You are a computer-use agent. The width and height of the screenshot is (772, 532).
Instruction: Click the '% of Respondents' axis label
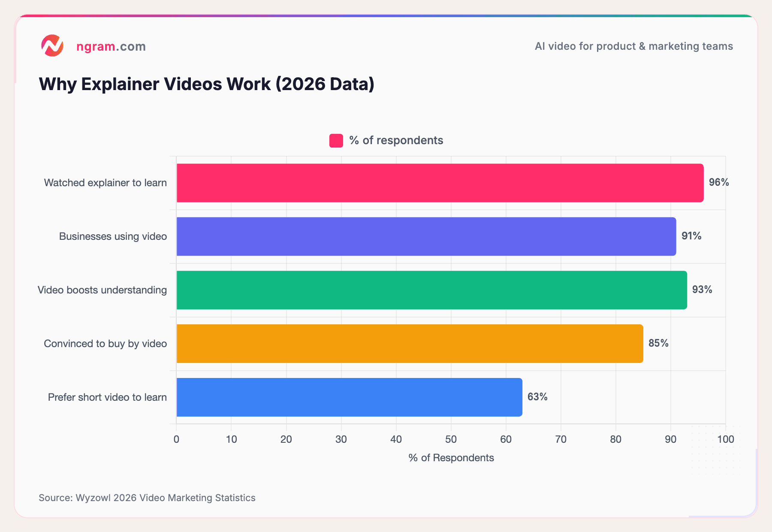tap(451, 458)
